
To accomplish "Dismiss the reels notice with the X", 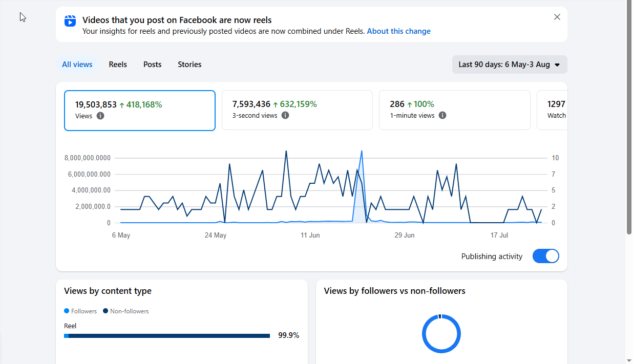I will [x=557, y=17].
